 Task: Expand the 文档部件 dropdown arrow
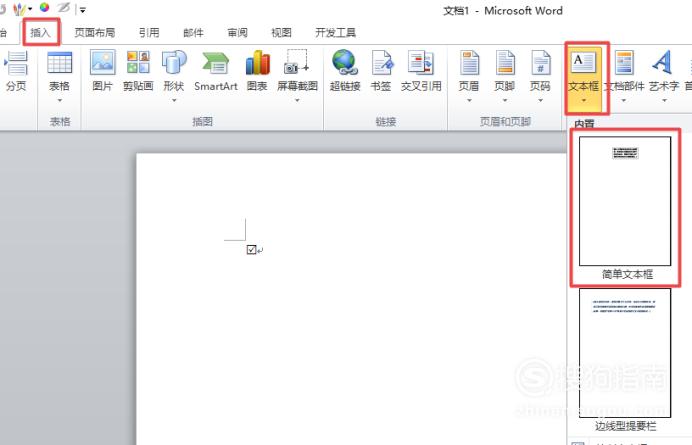click(x=624, y=101)
